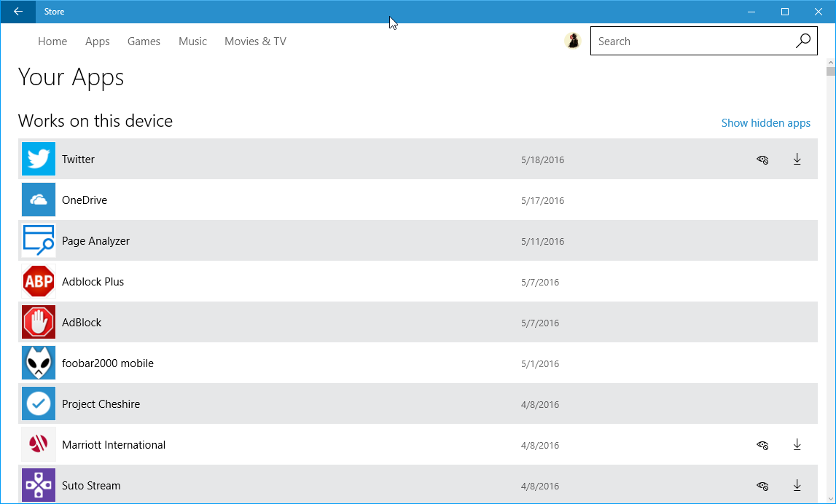The image size is (836, 504).
Task: Select the foobar2000 mobile app name
Action: tap(108, 363)
